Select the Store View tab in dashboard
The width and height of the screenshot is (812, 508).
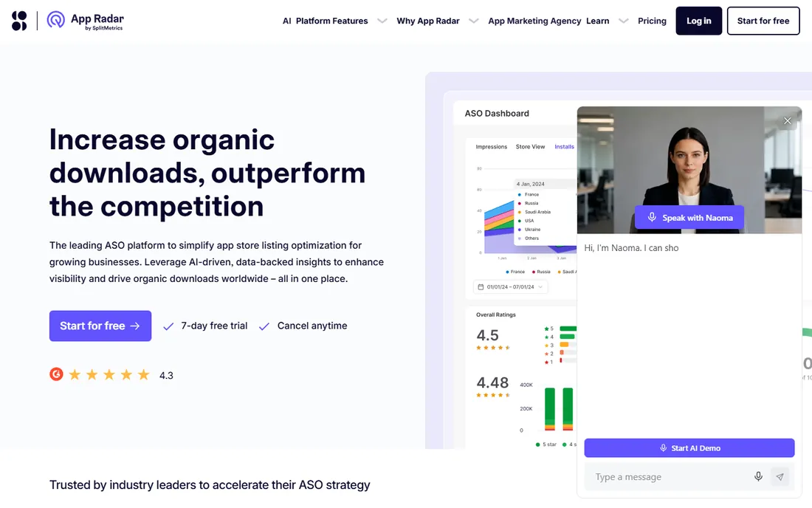pyautogui.click(x=530, y=146)
